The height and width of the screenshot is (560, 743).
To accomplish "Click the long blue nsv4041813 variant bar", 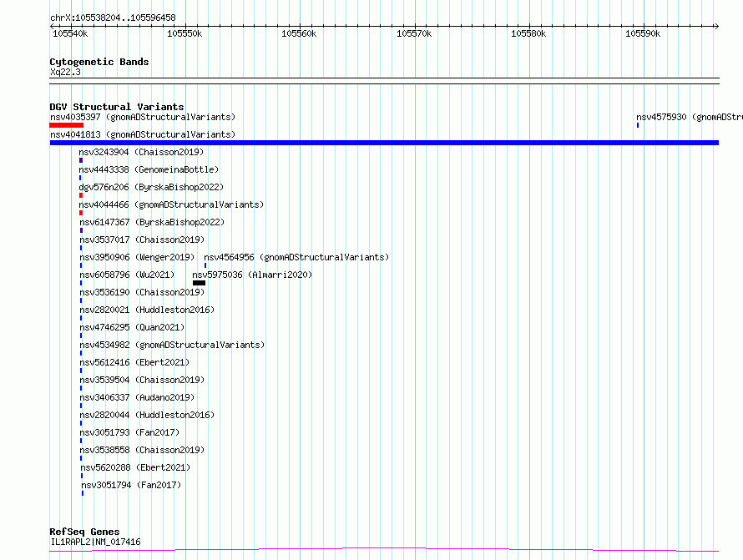I will (x=384, y=143).
